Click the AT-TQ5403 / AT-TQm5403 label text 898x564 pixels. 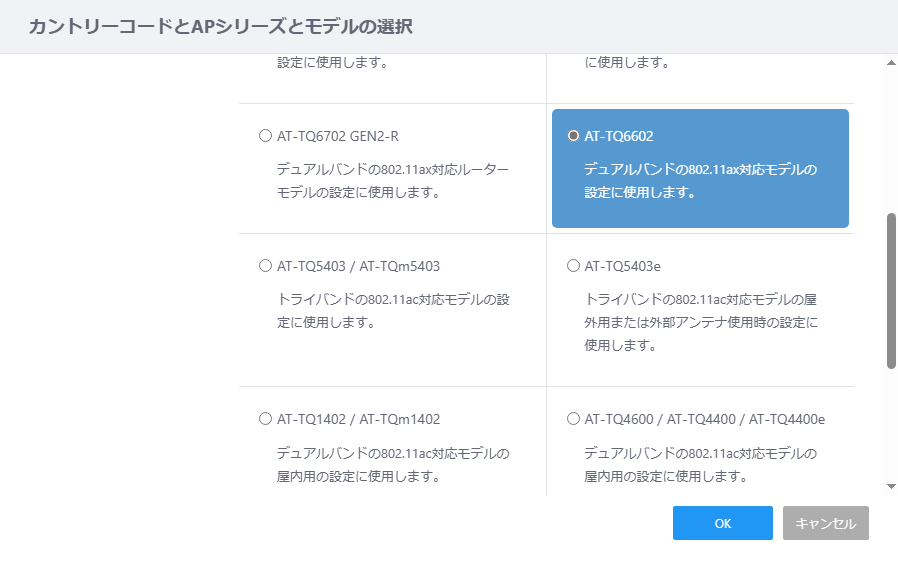tap(359, 266)
